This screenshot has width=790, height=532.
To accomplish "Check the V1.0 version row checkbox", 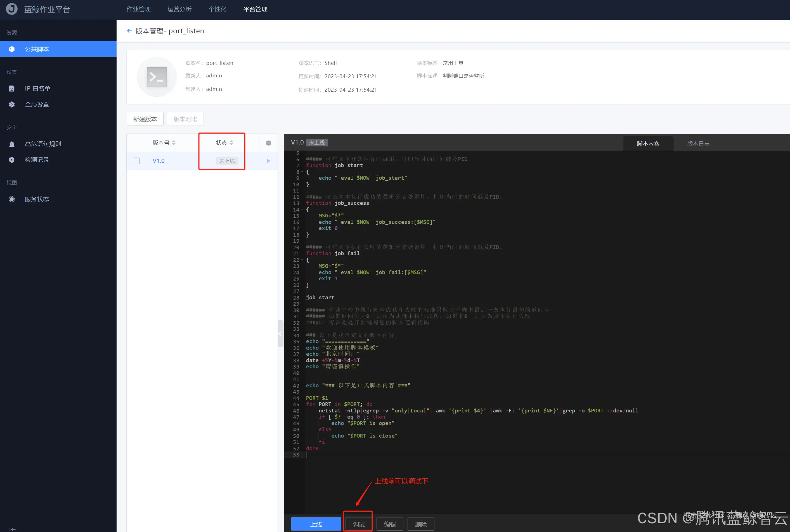I will tap(136, 161).
